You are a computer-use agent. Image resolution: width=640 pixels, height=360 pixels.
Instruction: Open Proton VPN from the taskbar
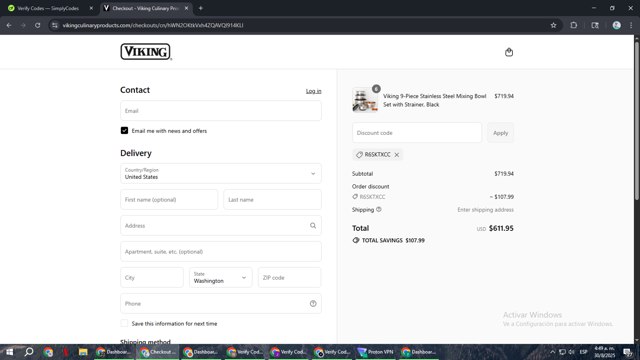(375, 352)
